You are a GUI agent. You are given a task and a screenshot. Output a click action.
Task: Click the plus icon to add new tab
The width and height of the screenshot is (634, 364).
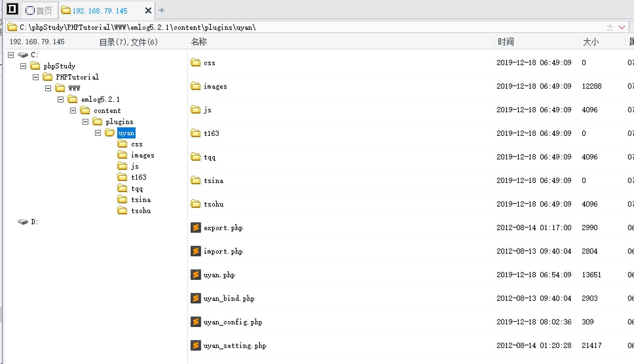pyautogui.click(x=161, y=10)
